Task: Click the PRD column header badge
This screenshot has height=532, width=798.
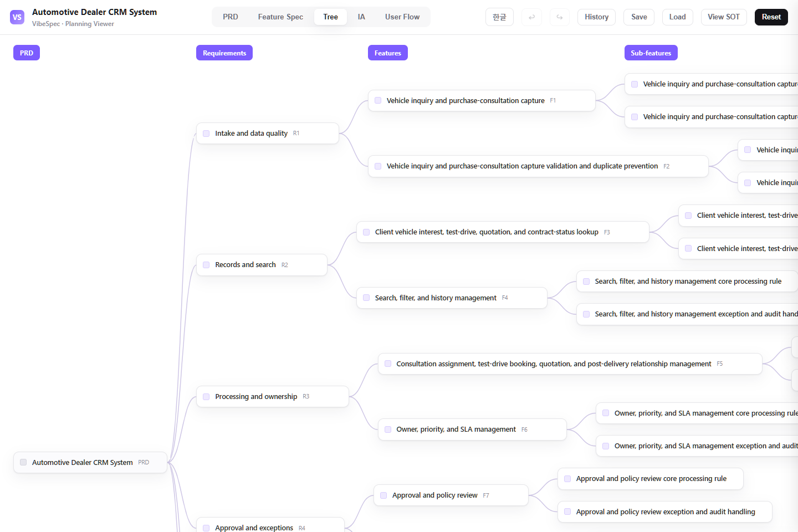Action: (27, 53)
